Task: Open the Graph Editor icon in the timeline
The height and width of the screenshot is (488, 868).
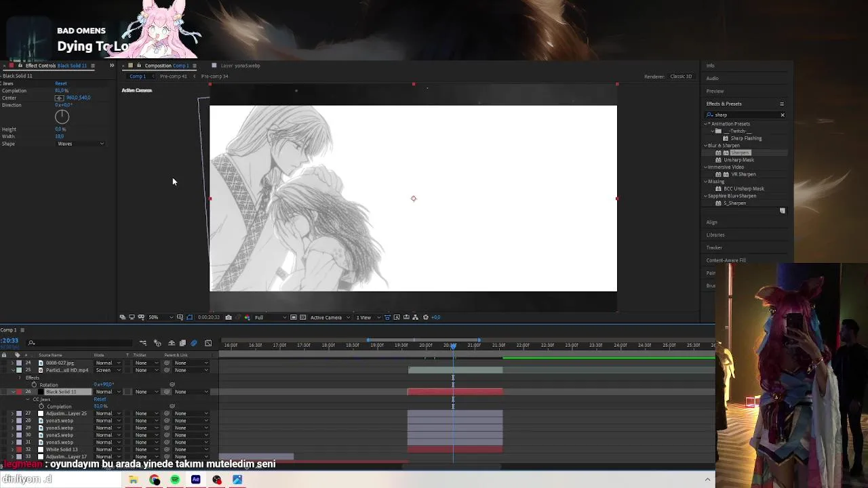Action: [x=208, y=343]
